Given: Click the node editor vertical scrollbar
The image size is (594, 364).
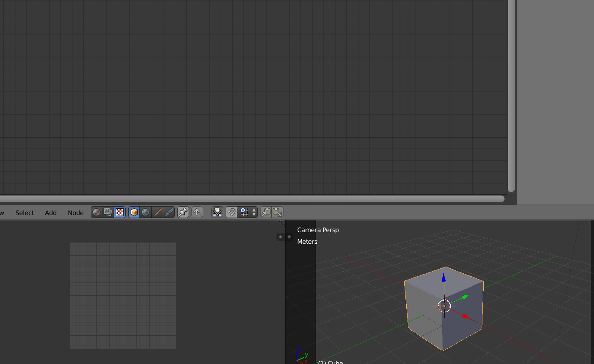Looking at the screenshot, I should [512, 96].
